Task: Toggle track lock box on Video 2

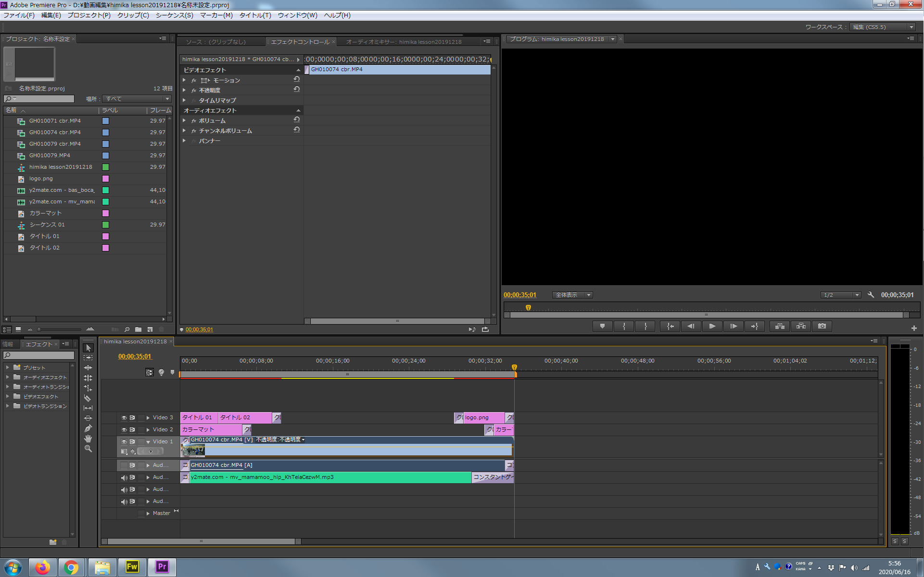Action: [x=141, y=430]
